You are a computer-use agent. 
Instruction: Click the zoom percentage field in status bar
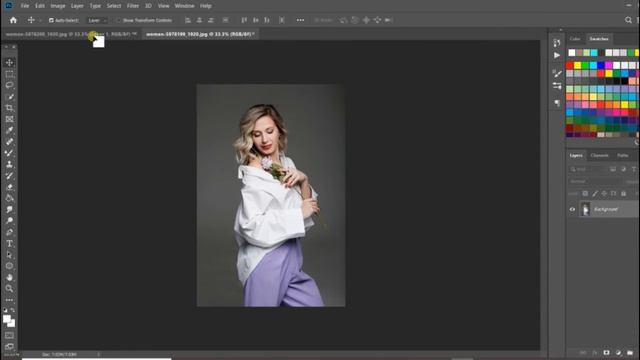pos(10,354)
